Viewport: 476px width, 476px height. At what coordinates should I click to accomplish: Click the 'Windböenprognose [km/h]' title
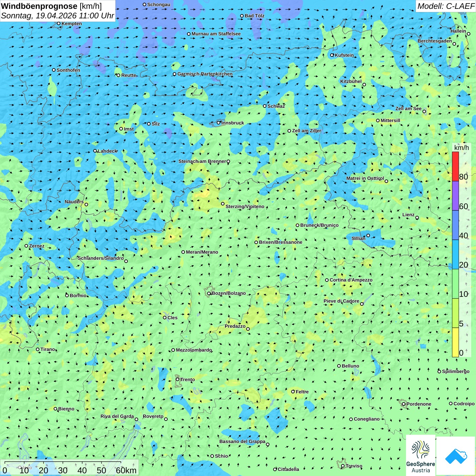pyautogui.click(x=51, y=6)
